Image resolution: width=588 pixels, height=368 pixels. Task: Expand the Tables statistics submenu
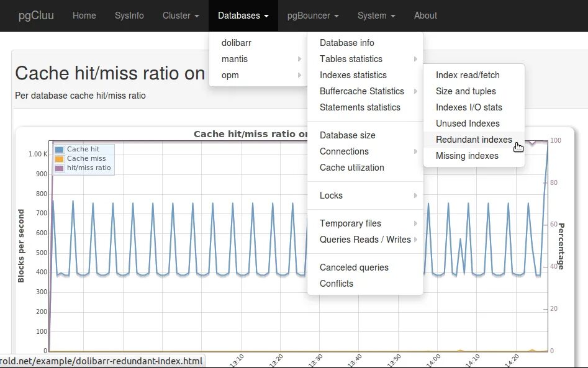pos(365,59)
